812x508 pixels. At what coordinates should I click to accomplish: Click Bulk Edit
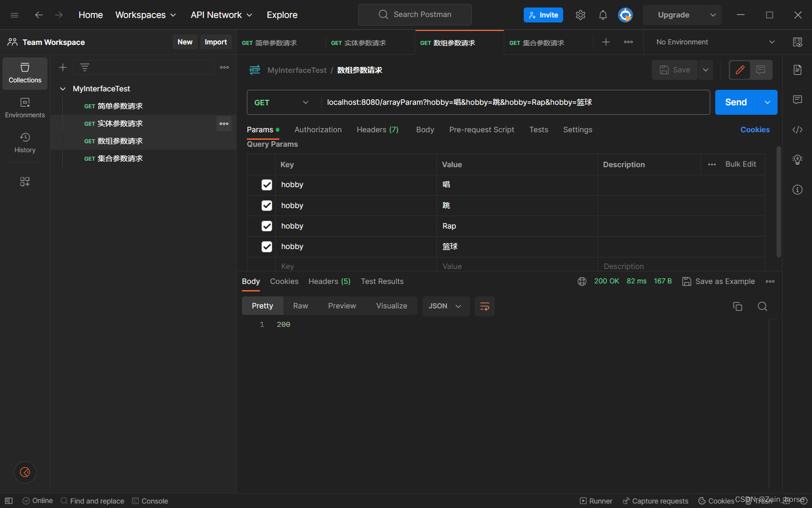[x=741, y=164]
